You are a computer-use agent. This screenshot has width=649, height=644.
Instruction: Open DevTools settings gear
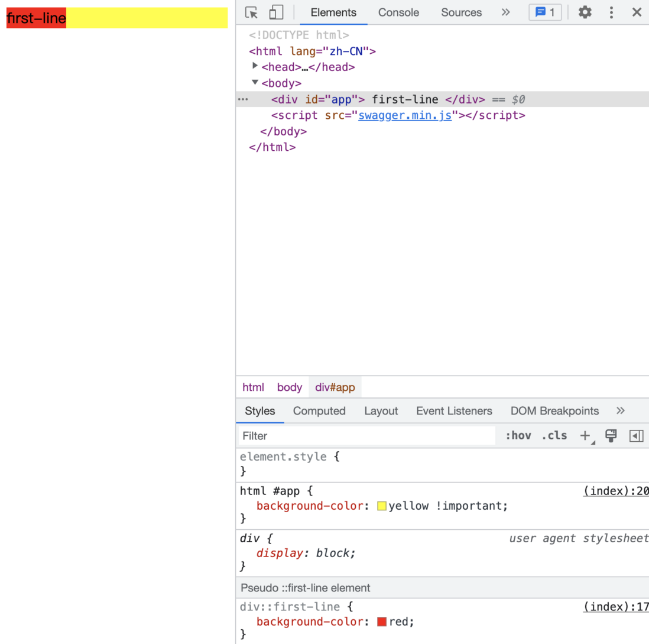pyautogui.click(x=585, y=12)
